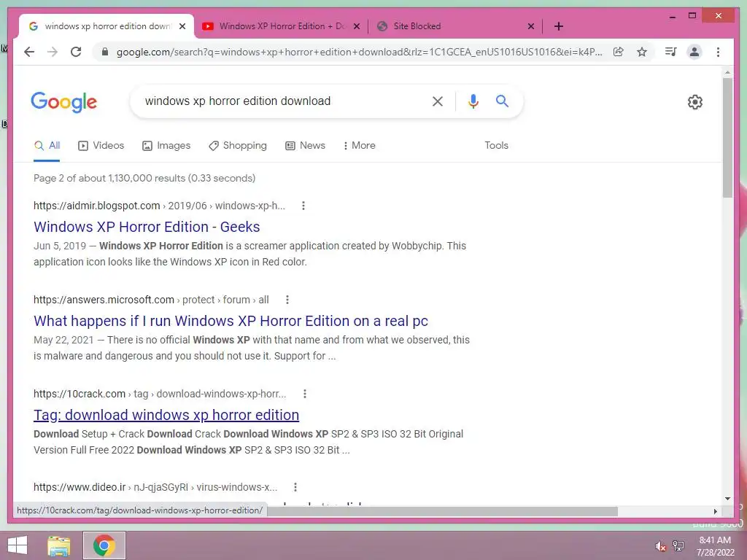This screenshot has width=747, height=560.
Task: View site security via the padlock icon
Action: point(105,52)
